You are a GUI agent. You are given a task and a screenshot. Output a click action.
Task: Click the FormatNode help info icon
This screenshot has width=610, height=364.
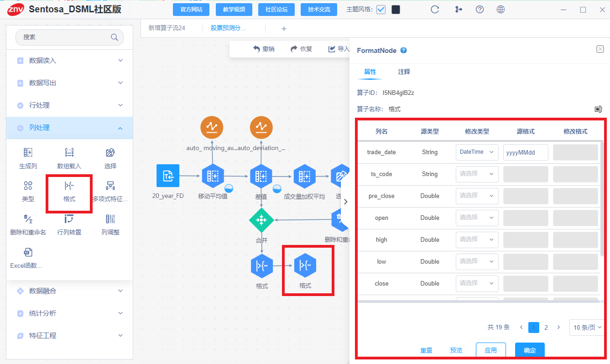(x=403, y=50)
